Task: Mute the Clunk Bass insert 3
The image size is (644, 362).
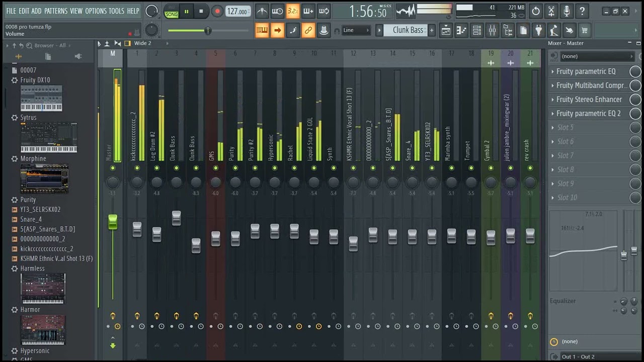Action: click(x=176, y=168)
